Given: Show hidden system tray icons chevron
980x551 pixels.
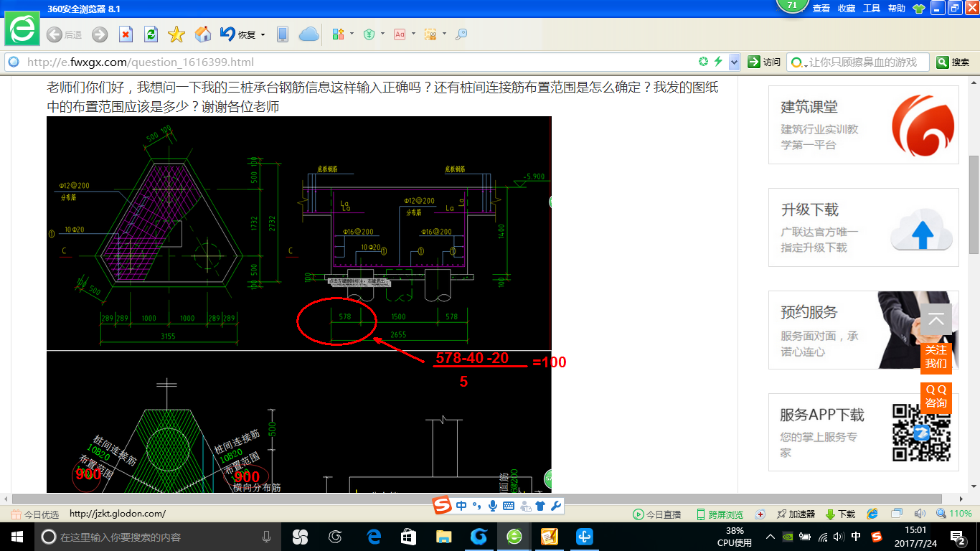Looking at the screenshot, I should [771, 537].
